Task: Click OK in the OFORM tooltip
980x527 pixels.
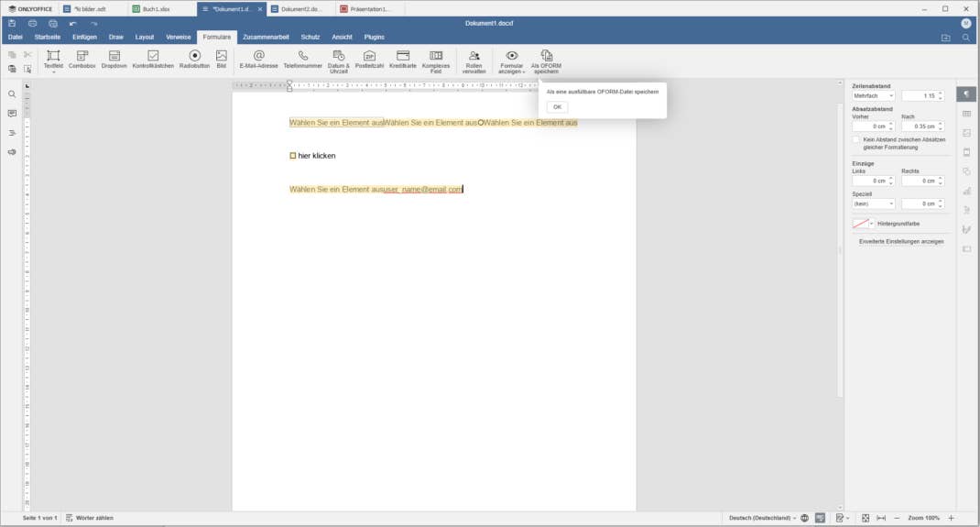Action: tap(557, 107)
